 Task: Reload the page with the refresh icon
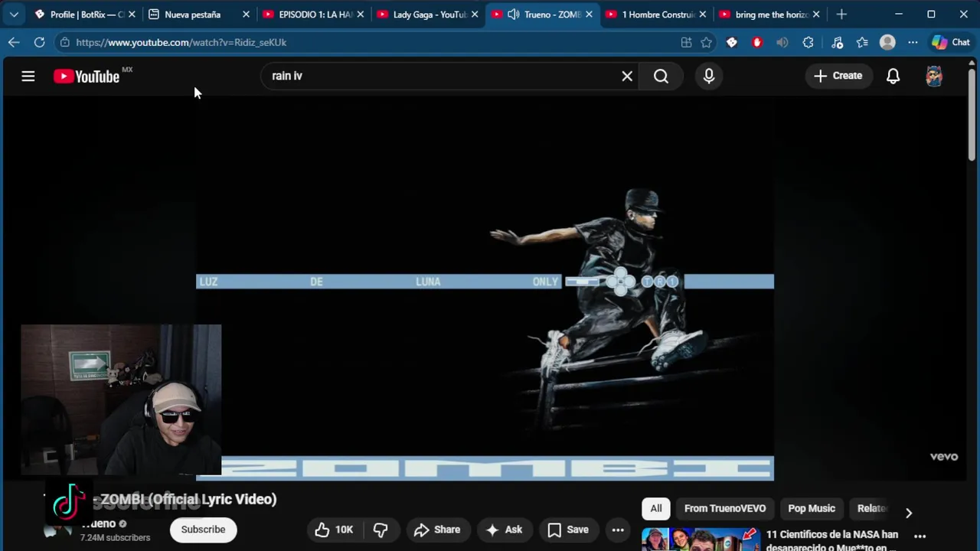click(x=39, y=42)
